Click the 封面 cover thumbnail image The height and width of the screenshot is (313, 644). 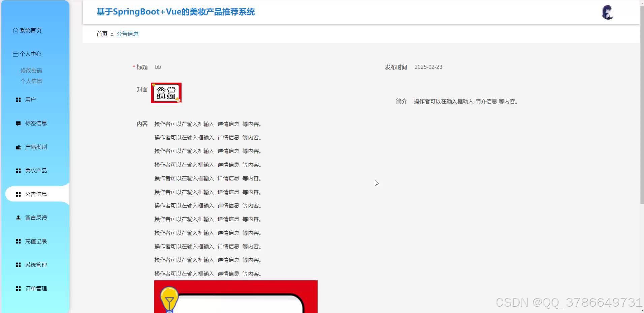[x=166, y=93]
